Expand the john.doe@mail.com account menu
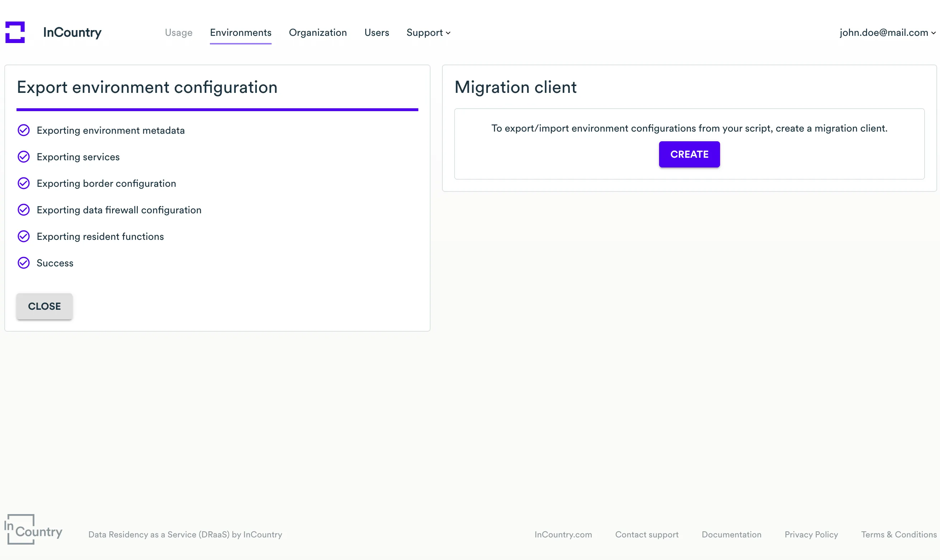940x560 pixels. (x=888, y=33)
